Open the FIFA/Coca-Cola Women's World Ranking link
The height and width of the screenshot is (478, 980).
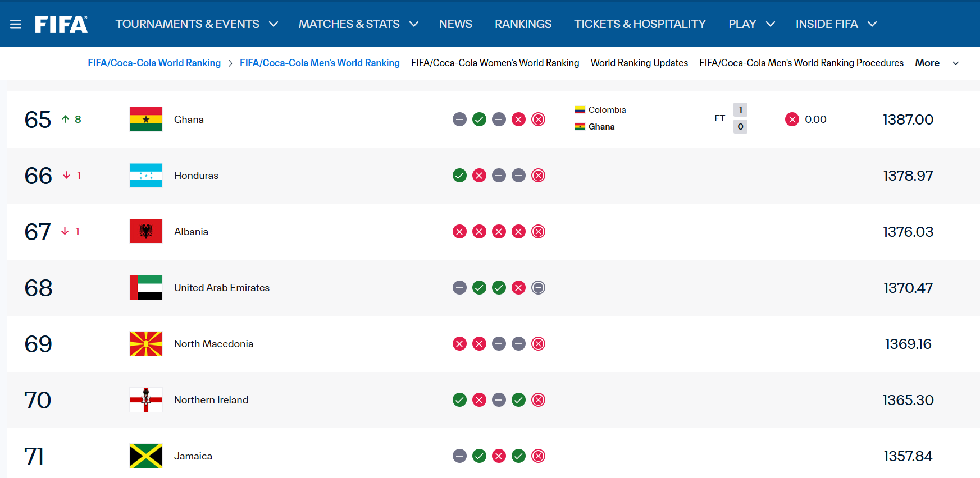(495, 63)
